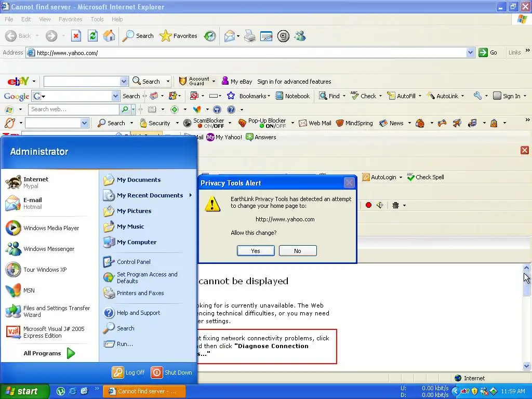Image resolution: width=532 pixels, height=399 pixels.
Task: Open the Help menu
Action: point(117,19)
